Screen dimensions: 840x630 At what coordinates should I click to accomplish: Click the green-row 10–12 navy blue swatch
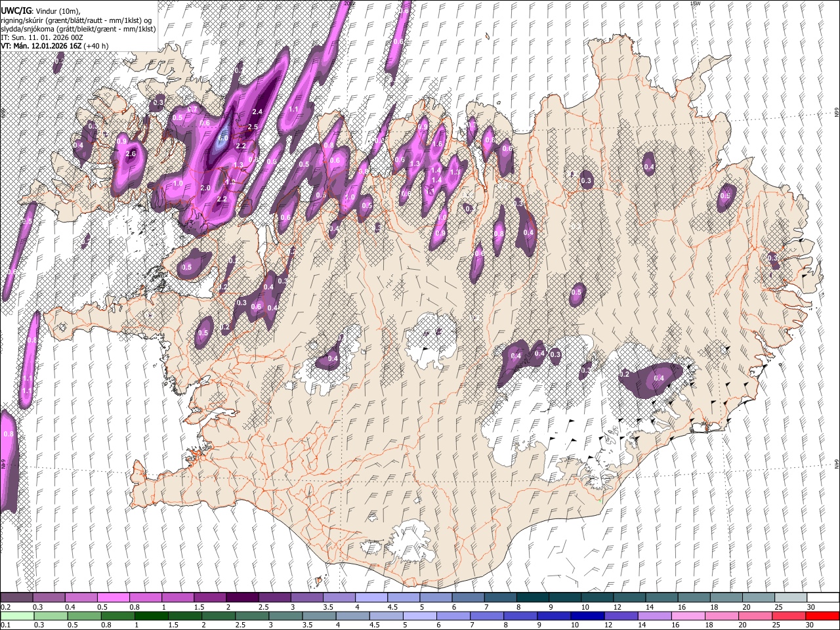[x=587, y=616]
